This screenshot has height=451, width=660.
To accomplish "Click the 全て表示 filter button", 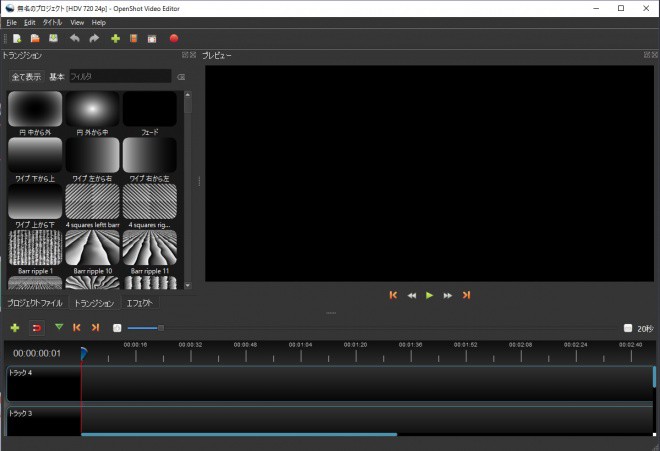I will [x=27, y=77].
